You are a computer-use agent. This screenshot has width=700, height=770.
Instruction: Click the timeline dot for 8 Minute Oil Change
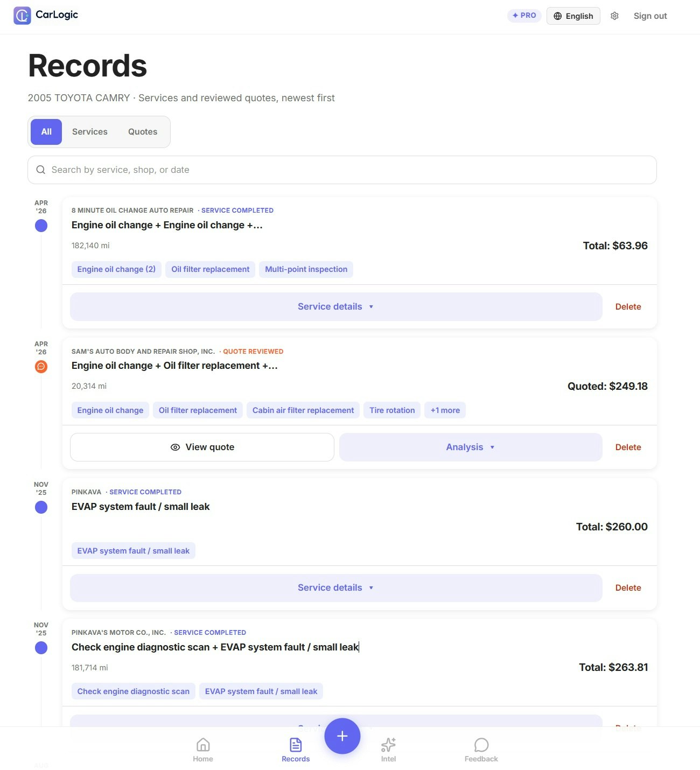pos(41,226)
